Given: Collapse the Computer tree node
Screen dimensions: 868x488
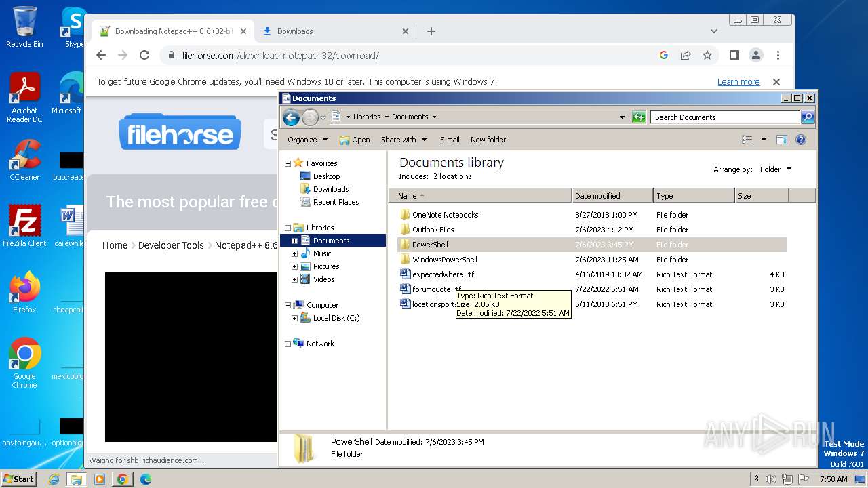Looking at the screenshot, I should [288, 305].
